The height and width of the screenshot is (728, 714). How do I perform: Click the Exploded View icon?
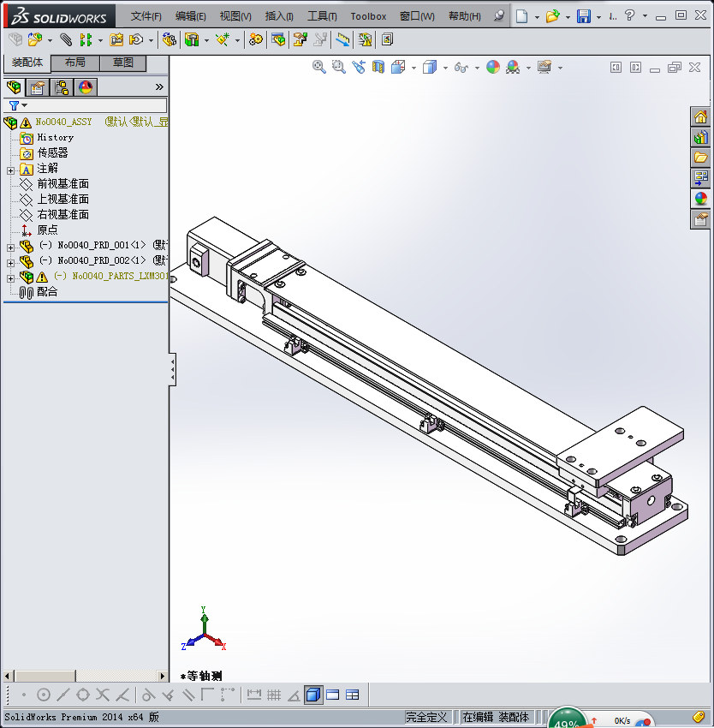[x=300, y=40]
